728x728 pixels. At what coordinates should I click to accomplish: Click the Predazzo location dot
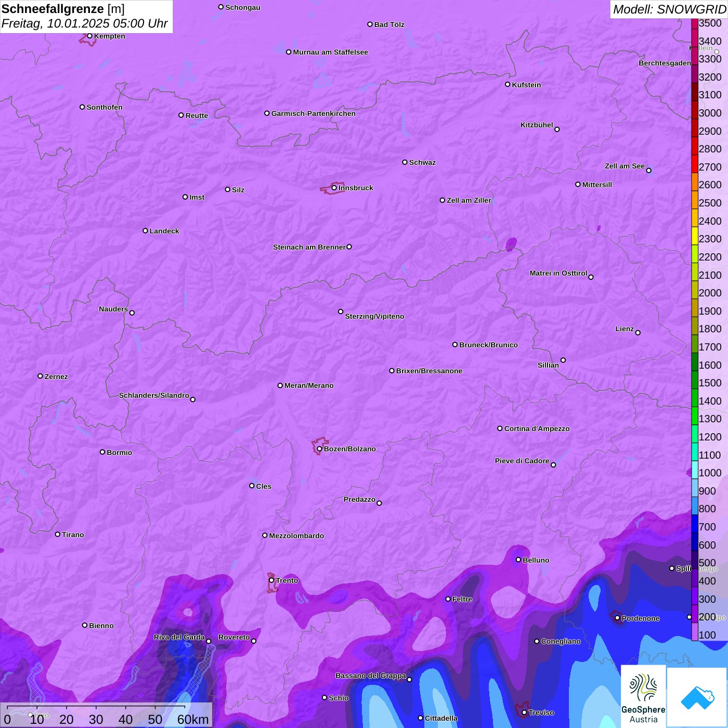(379, 503)
